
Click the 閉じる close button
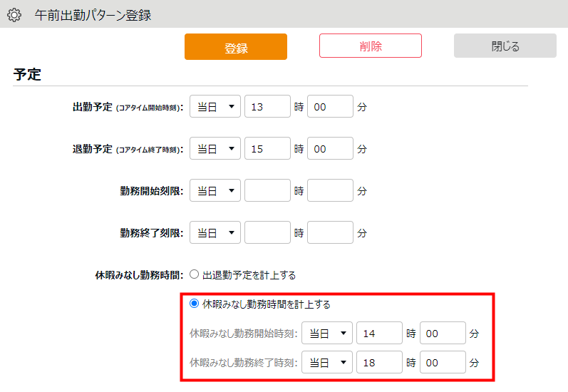[505, 46]
